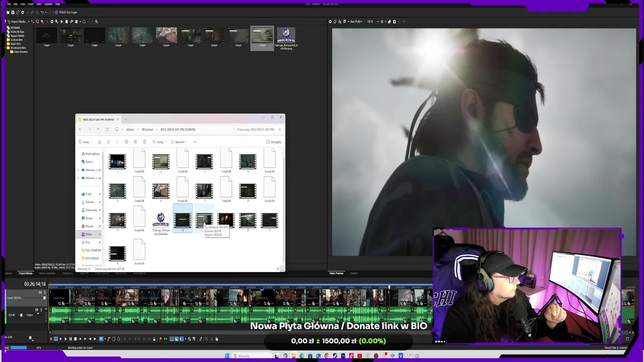Adjust the audio track volume slider

pos(20,315)
